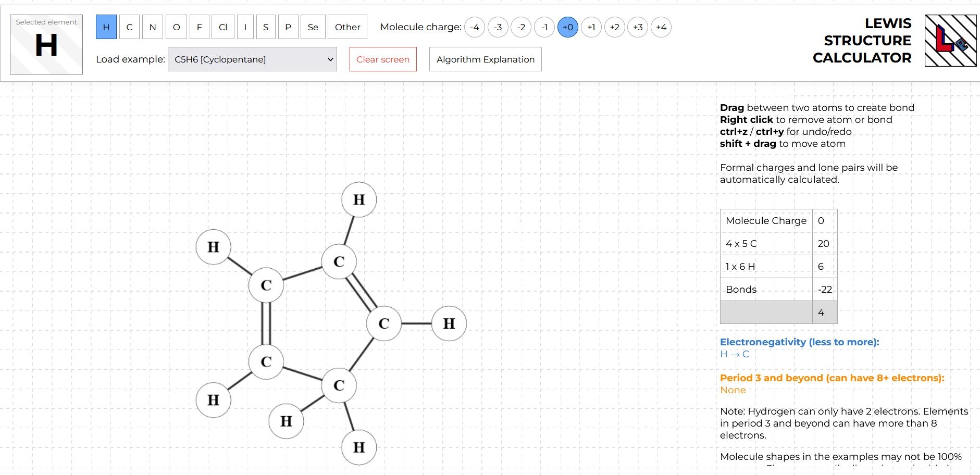This screenshot has width=980, height=475.
Task: Select the Chlorine (Cl) element button
Action: [223, 27]
